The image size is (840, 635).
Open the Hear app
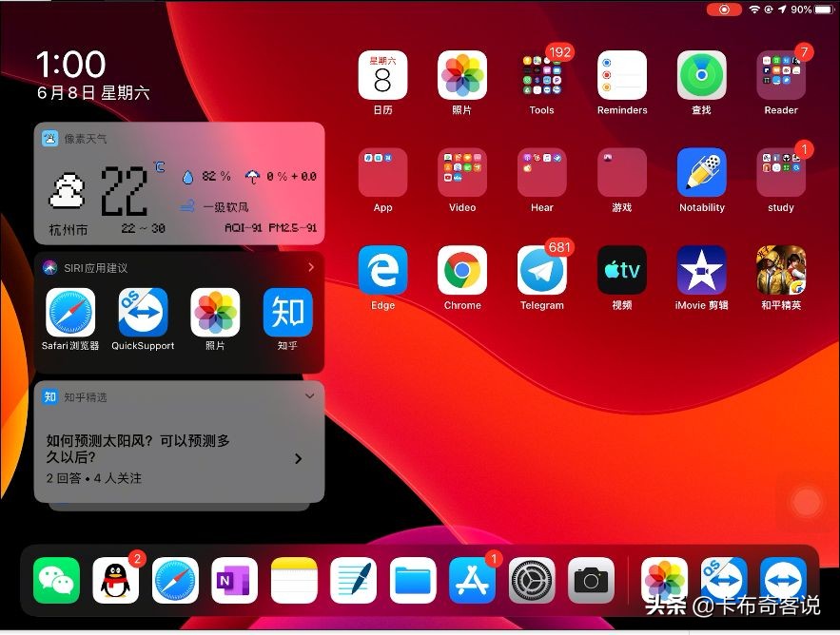541,177
